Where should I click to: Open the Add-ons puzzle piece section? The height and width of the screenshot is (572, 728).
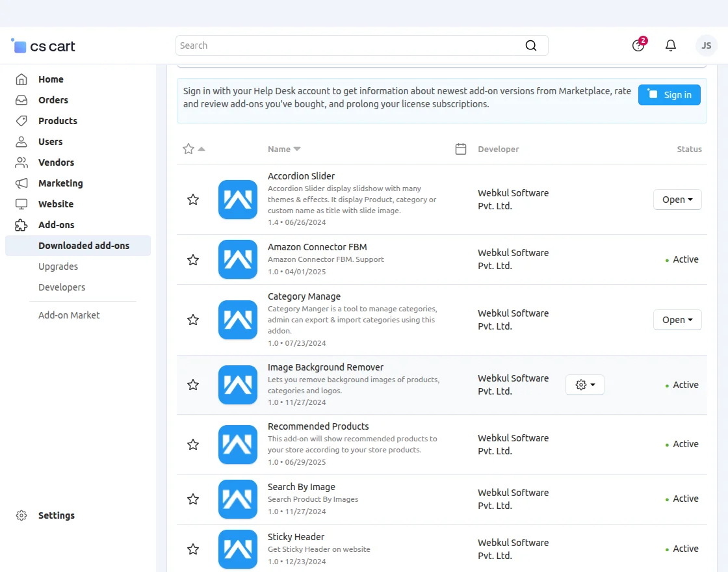[22, 224]
